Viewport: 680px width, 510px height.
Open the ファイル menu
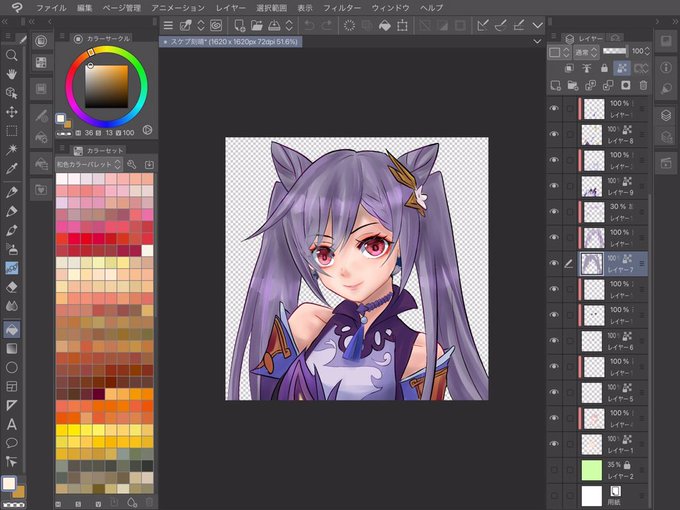[x=51, y=8]
